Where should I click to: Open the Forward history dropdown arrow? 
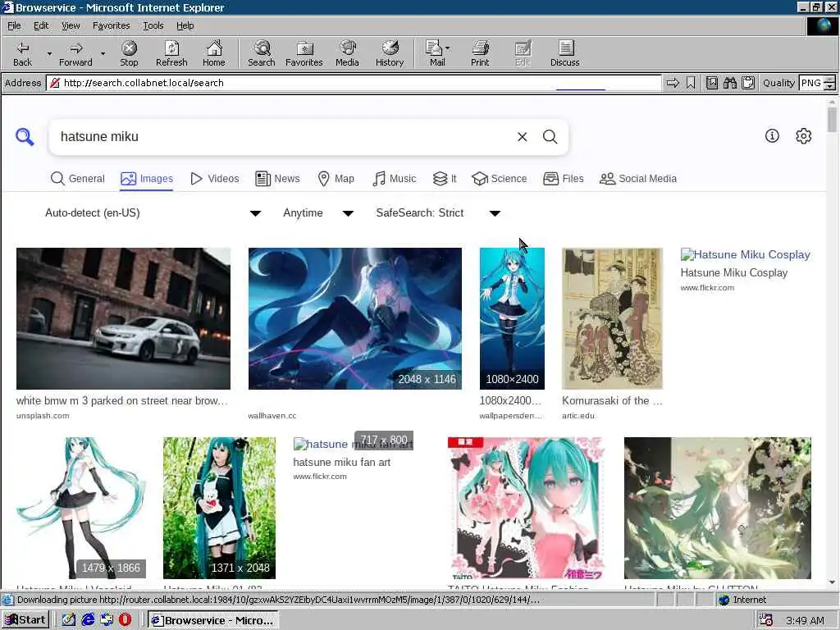[103, 53]
